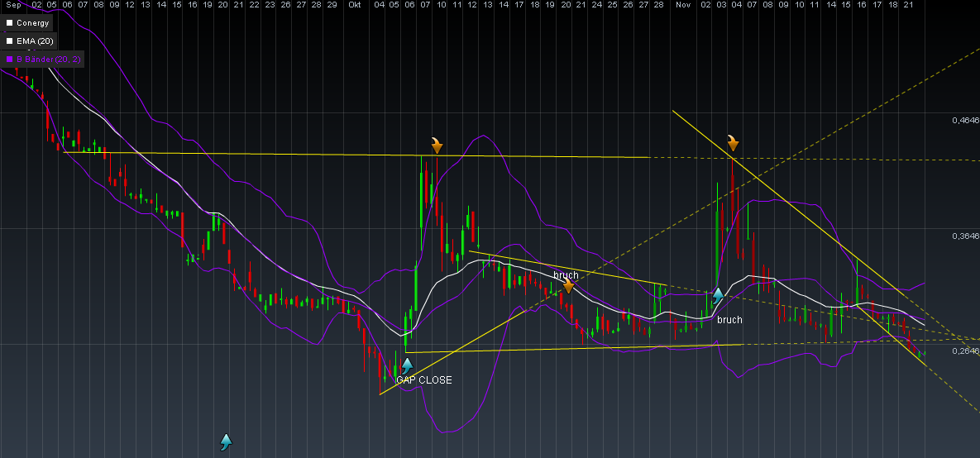This screenshot has width=980, height=458.
Task: Click the purple square beside B Bänder
Action: [x=10, y=59]
